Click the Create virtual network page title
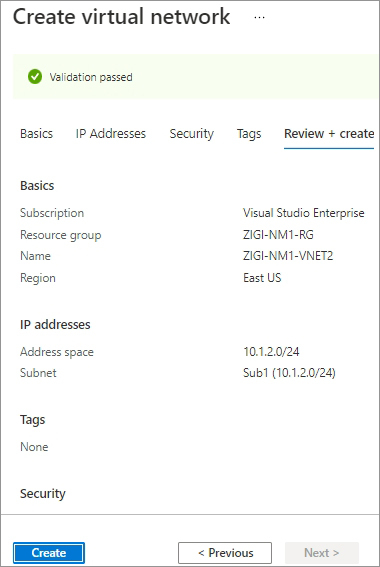 pos(121,17)
